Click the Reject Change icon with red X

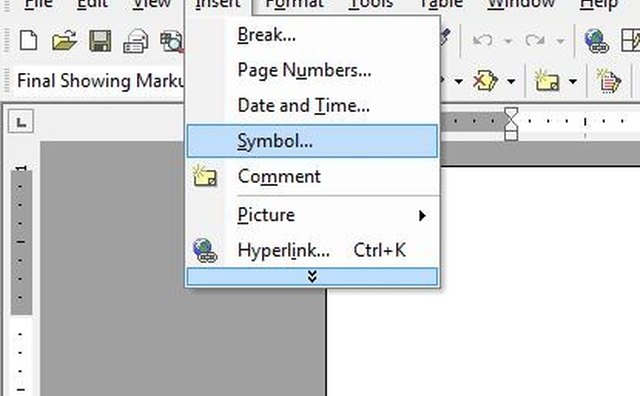coord(485,80)
